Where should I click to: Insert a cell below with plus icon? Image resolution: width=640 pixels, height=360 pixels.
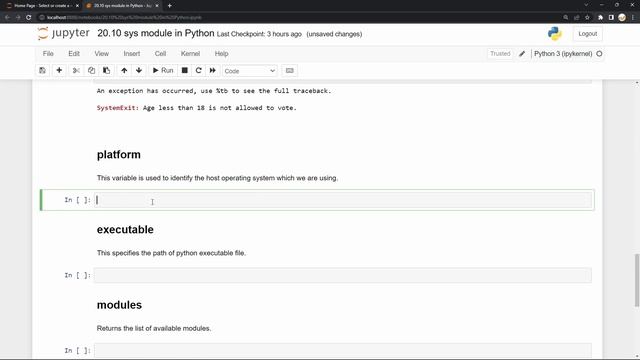click(x=59, y=71)
